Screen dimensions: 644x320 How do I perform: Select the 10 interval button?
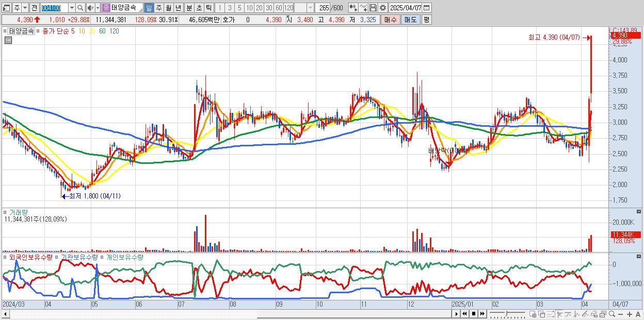click(249, 8)
